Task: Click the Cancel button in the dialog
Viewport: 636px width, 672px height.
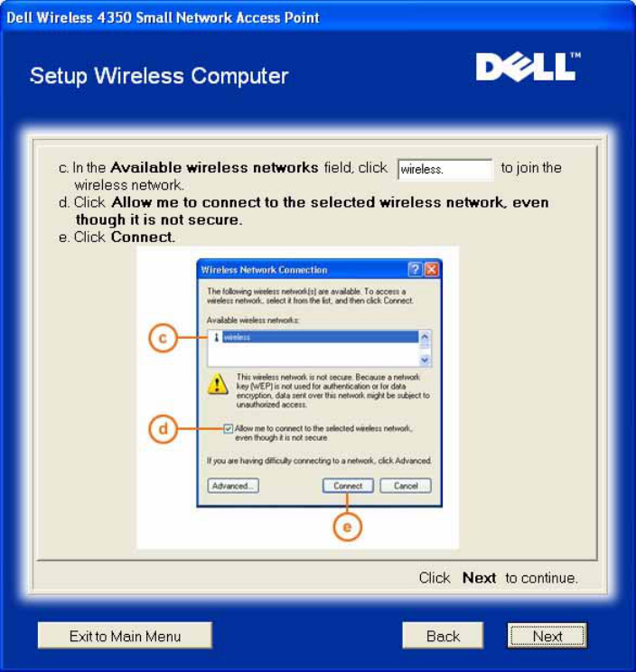Action: pyautogui.click(x=406, y=486)
